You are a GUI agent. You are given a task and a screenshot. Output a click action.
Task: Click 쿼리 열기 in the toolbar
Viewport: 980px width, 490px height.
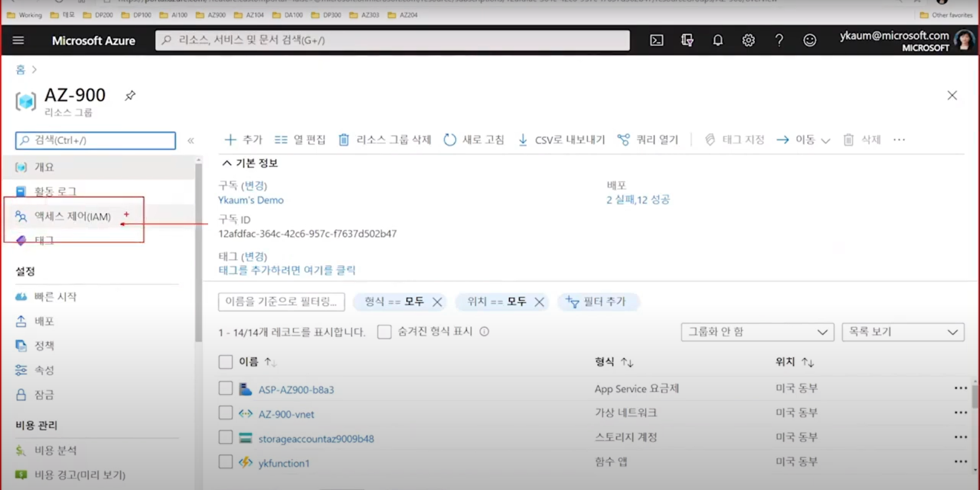tap(648, 139)
